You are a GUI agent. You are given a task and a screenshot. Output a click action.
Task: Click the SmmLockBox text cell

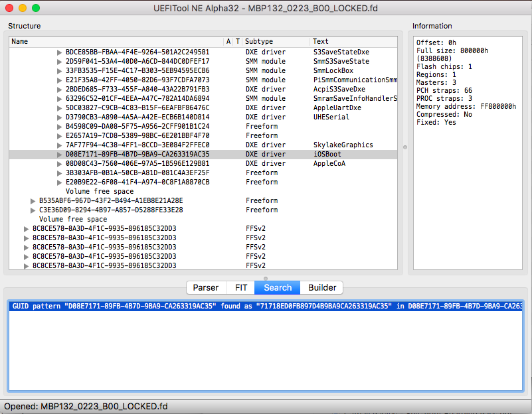(x=333, y=71)
